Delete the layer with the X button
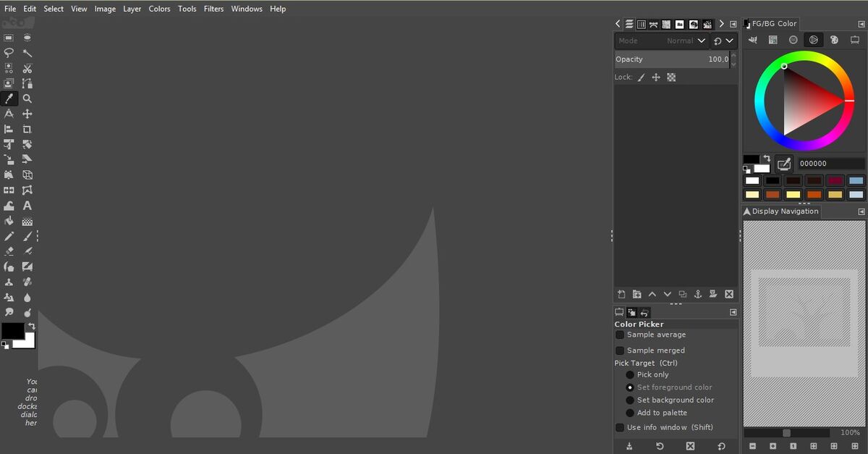Image resolution: width=868 pixels, height=454 pixels. (729, 294)
